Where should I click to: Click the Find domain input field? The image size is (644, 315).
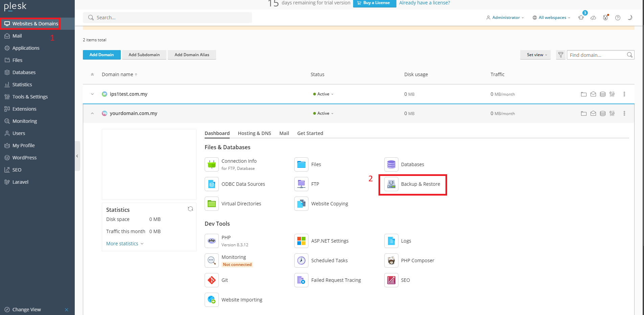[597, 55]
